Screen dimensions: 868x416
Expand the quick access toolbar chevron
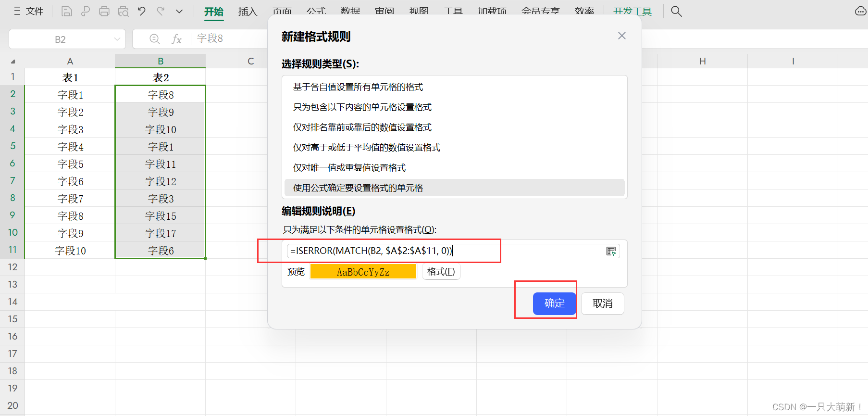tap(179, 11)
